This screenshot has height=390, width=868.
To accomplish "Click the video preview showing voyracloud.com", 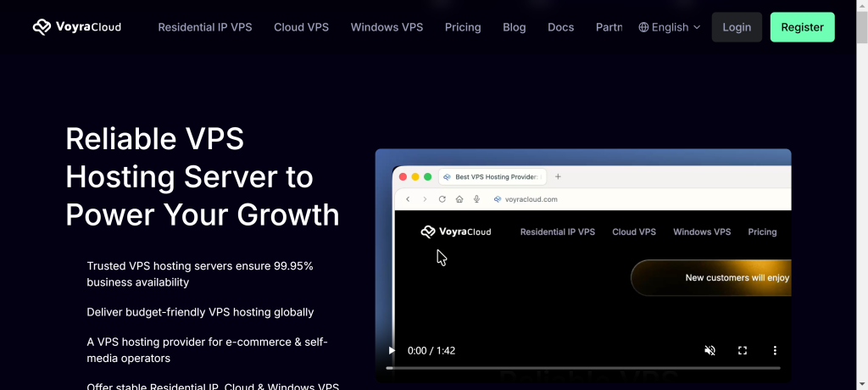I will click(582, 254).
